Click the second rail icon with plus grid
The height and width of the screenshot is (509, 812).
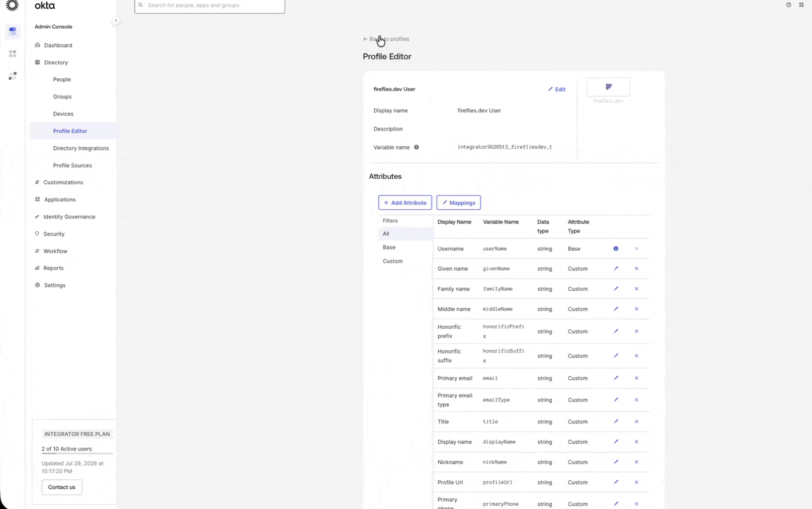pos(13,54)
